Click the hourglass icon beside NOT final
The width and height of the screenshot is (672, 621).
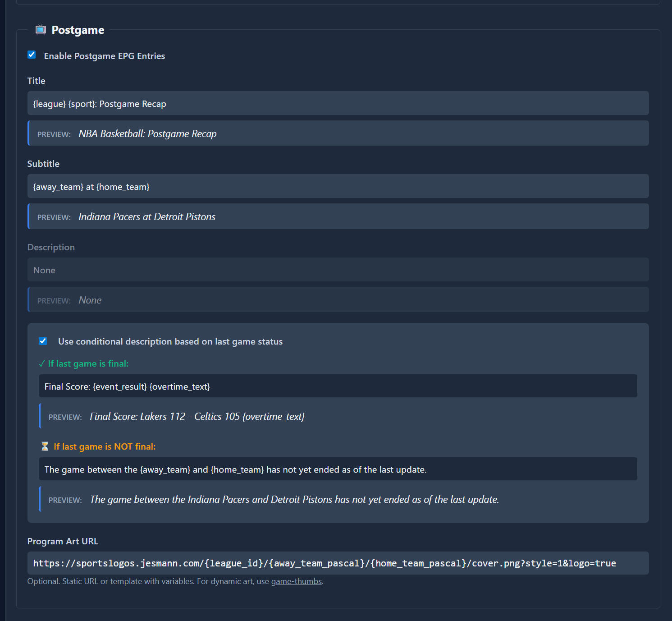tap(45, 446)
